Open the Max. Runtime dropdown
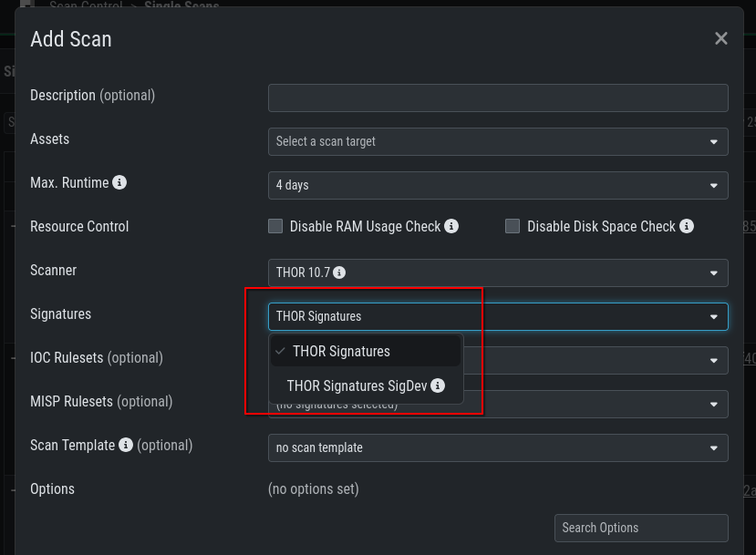The height and width of the screenshot is (555, 756). [498, 186]
